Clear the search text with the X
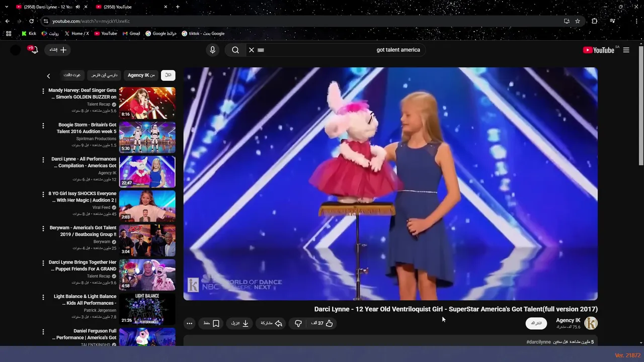Viewport: 644px width, 362px height. click(x=252, y=50)
